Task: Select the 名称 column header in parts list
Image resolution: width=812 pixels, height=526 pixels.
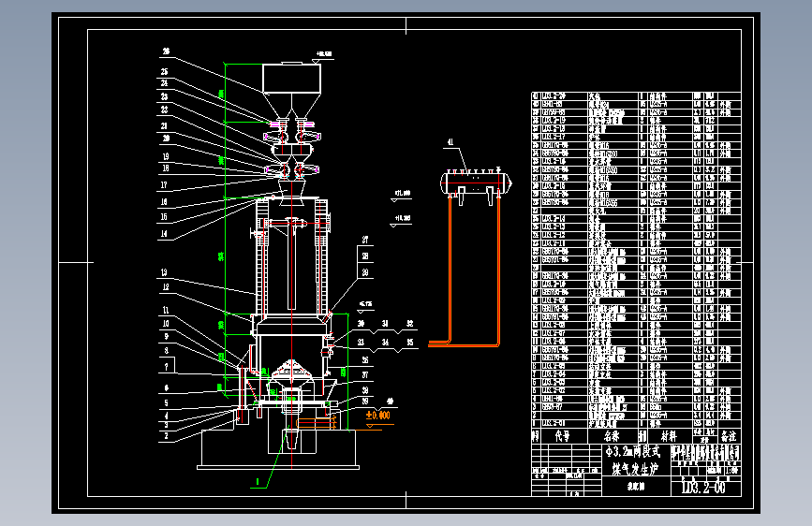Action: pyautogui.click(x=612, y=436)
